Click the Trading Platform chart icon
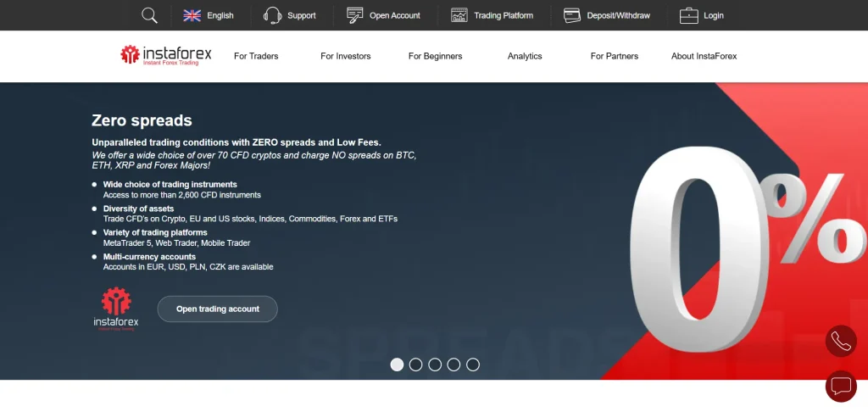The height and width of the screenshot is (412, 868). 459,15
